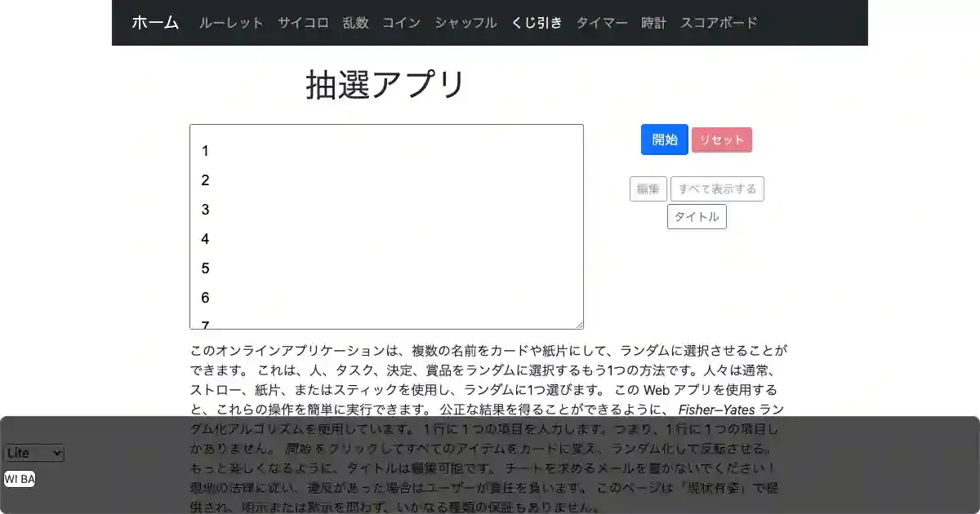980x514 pixels.
Task: Go to the 時計 page
Action: tap(653, 23)
